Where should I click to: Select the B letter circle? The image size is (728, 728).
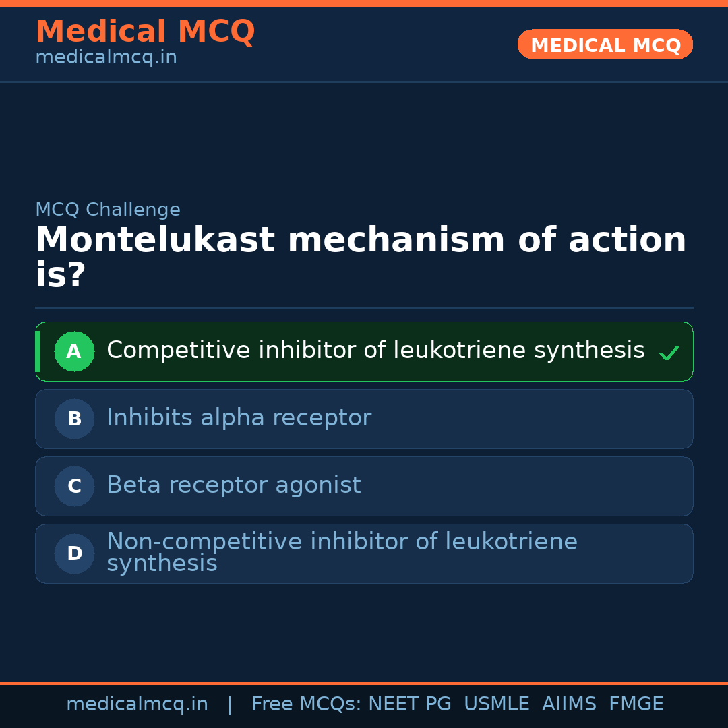pos(74,419)
